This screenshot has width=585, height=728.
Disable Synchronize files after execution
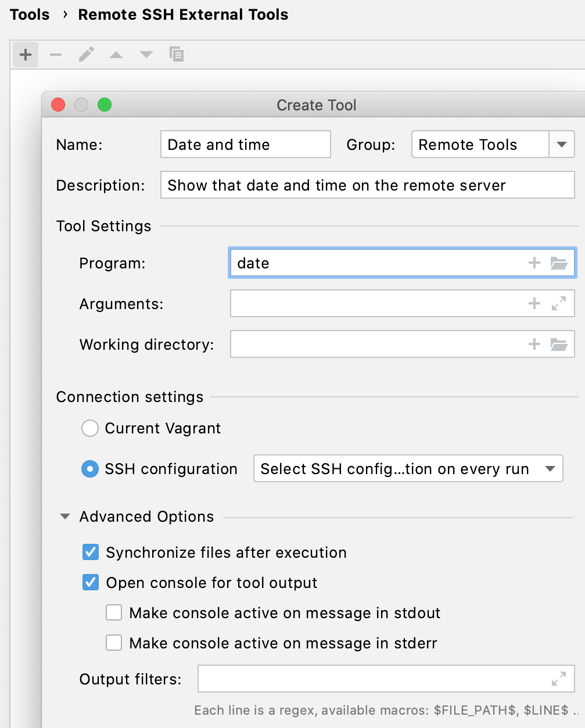(90, 552)
